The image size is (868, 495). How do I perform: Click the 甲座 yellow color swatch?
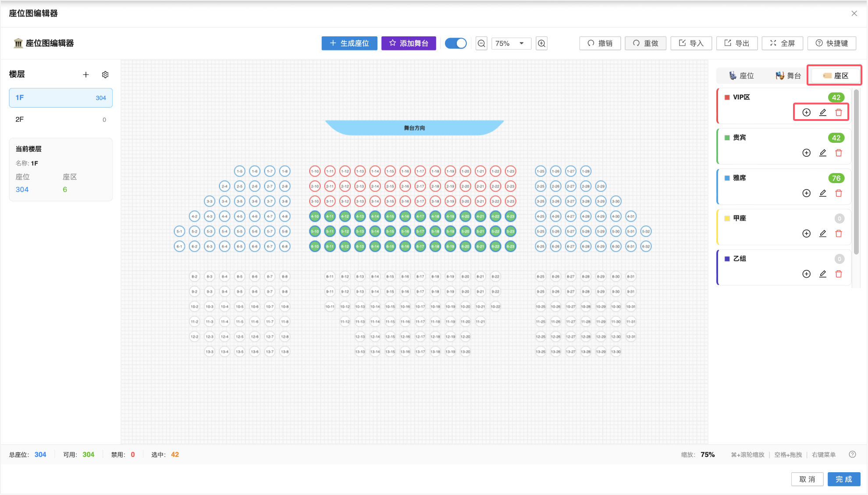727,218
